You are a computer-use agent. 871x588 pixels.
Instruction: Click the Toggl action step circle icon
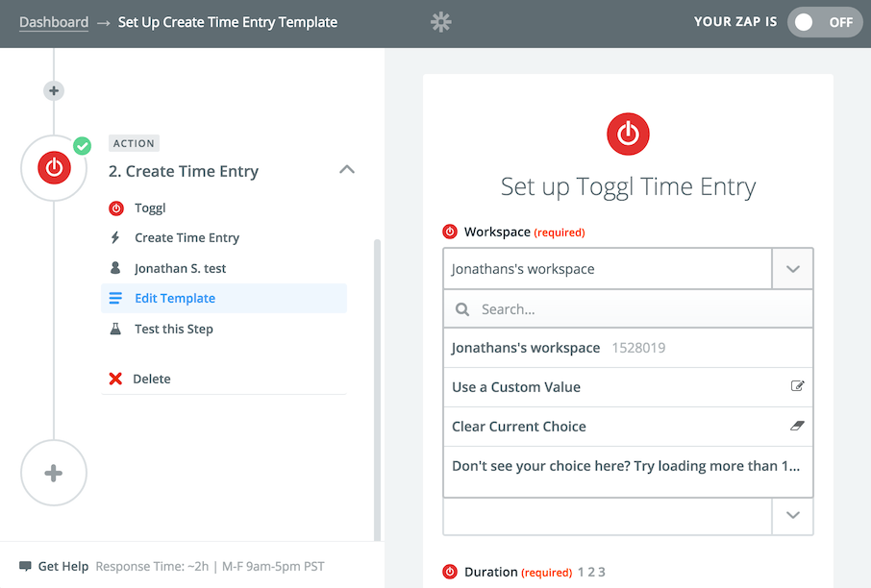(54, 168)
